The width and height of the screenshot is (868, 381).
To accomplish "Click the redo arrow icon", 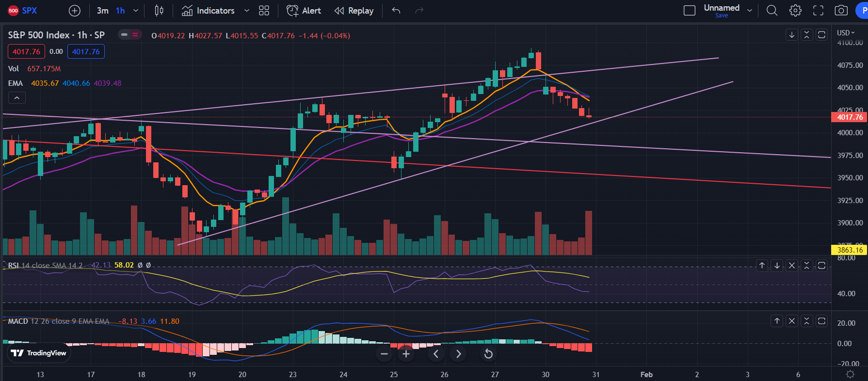I will click(x=419, y=11).
